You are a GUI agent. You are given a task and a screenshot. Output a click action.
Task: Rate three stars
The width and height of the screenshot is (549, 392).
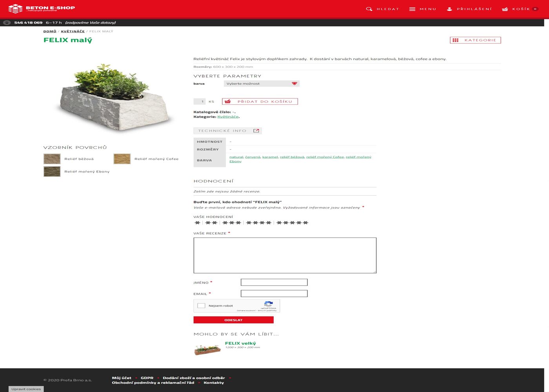(x=231, y=223)
